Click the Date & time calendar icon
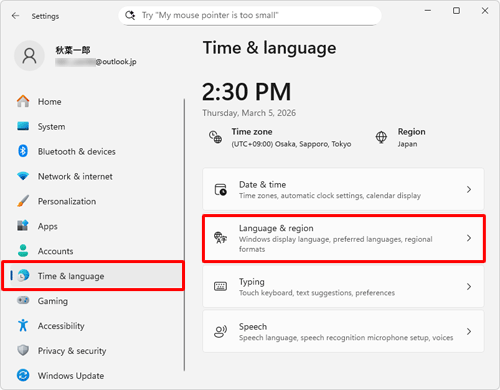This screenshot has height=390, width=500. click(220, 189)
